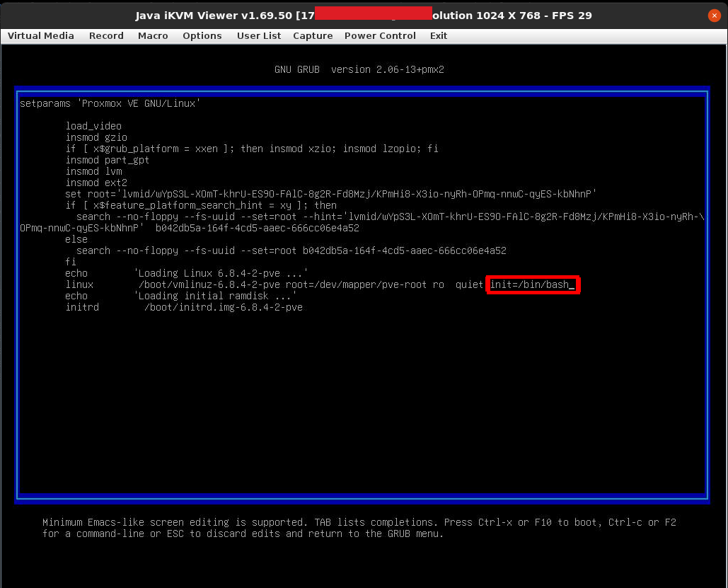This screenshot has height=588, width=728.
Task: Click the Emacs-like editing help text
Action: tap(359, 528)
